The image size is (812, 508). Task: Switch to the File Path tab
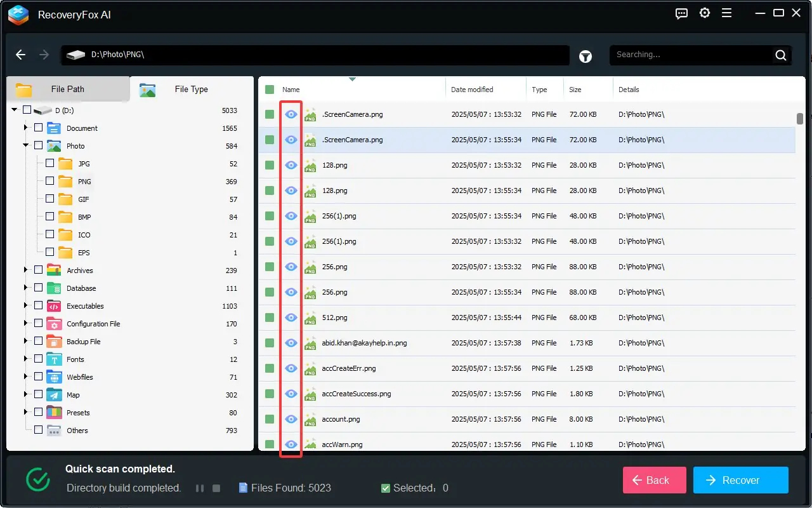69,90
